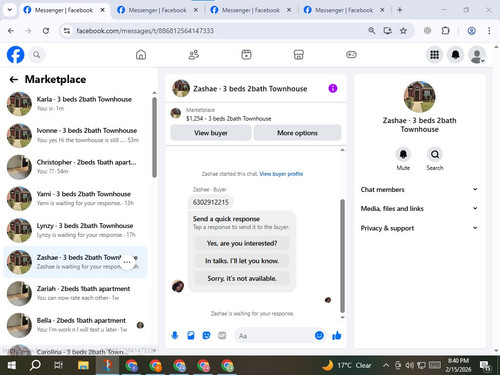Click the More options button

click(297, 133)
